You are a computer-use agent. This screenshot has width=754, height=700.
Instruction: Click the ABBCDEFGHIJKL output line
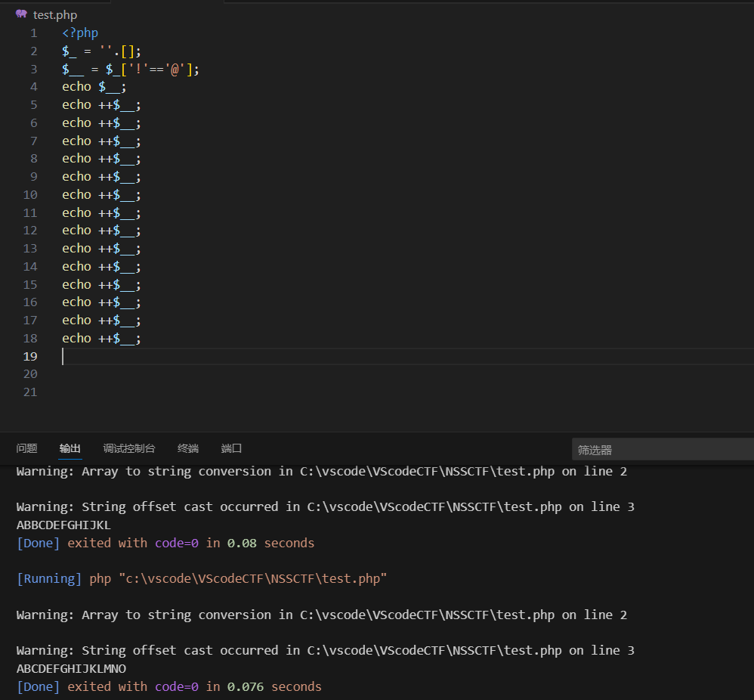click(x=63, y=525)
